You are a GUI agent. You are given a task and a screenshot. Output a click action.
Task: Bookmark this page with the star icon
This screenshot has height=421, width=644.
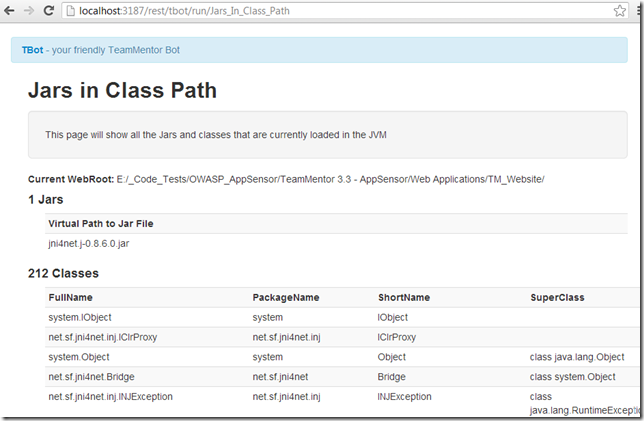[605, 10]
